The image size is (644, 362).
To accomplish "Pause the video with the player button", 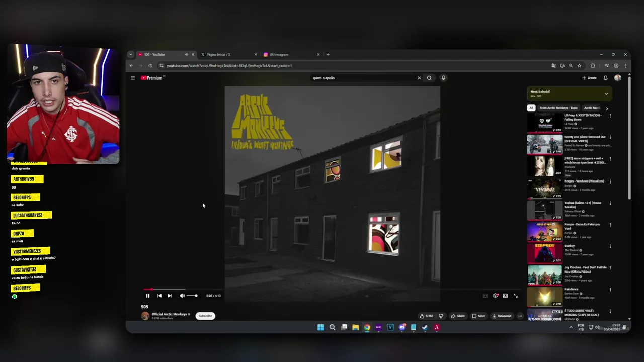I will point(148,296).
